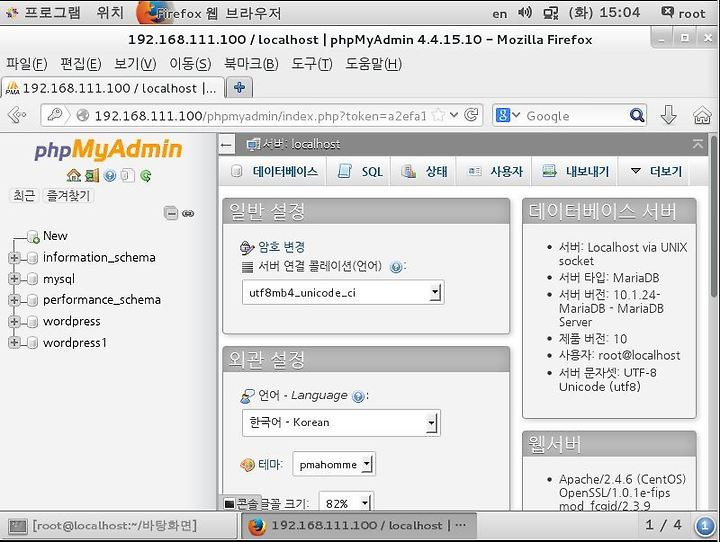Open a new tab with plus button

click(239, 87)
